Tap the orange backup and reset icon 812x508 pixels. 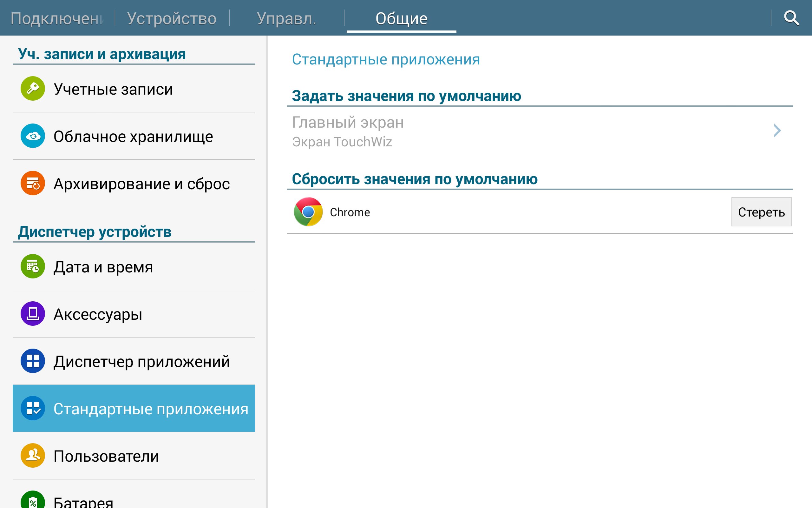point(33,184)
